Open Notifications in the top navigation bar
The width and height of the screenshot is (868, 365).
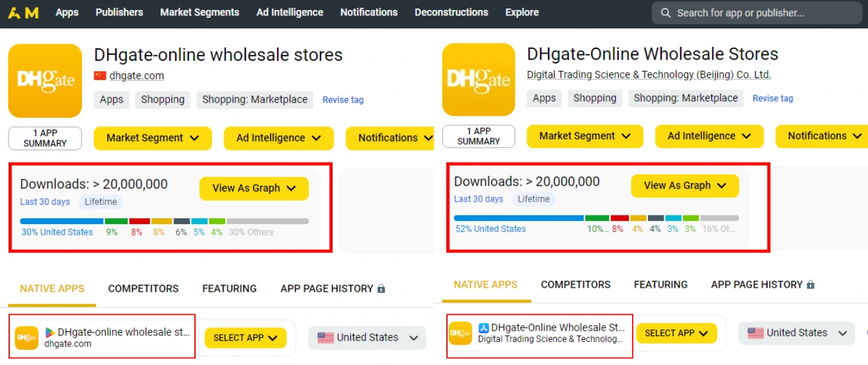pos(369,13)
